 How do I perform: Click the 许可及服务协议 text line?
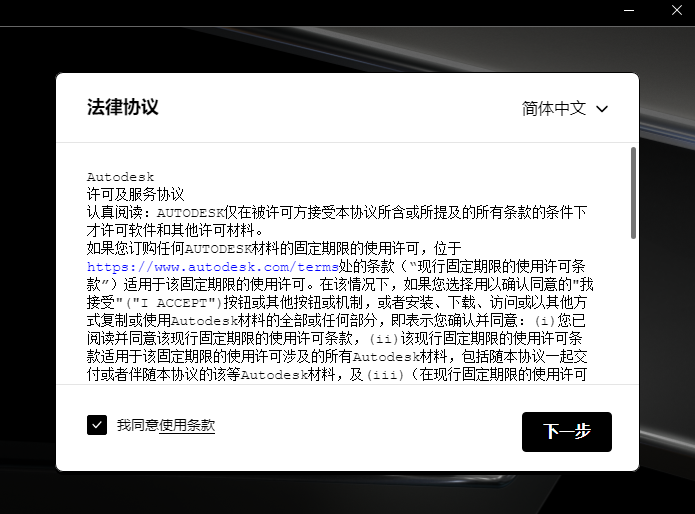tap(135, 195)
